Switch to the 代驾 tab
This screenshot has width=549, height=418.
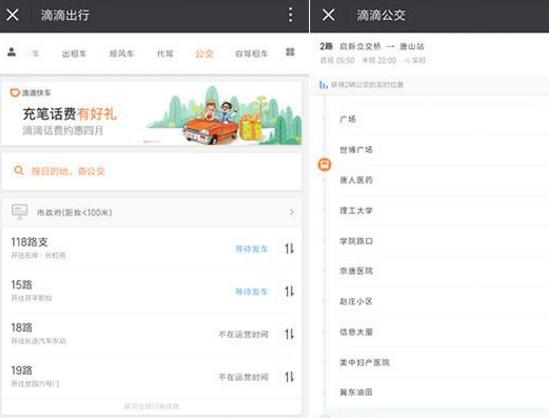(x=165, y=54)
